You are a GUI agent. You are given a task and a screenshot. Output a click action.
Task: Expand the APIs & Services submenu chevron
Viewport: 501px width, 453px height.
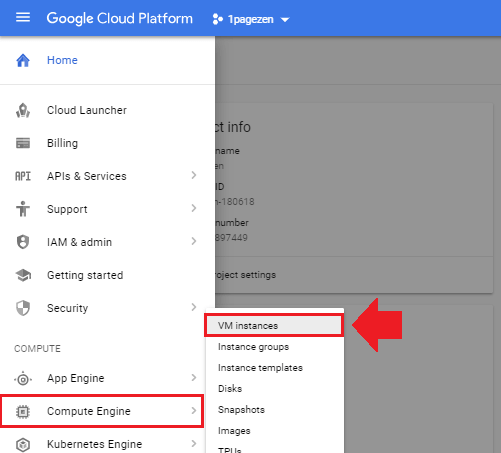coord(194,175)
